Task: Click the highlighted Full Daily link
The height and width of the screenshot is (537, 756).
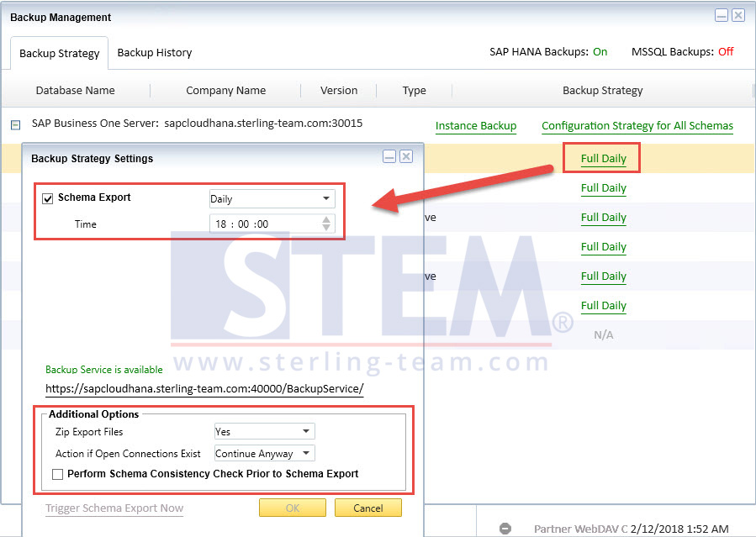Action: (603, 159)
